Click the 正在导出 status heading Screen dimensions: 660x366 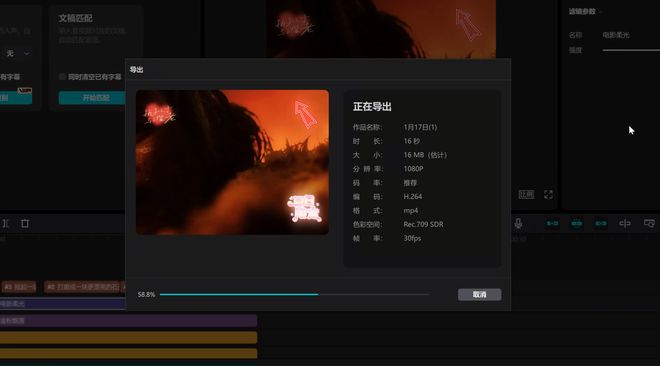pyautogui.click(x=372, y=107)
